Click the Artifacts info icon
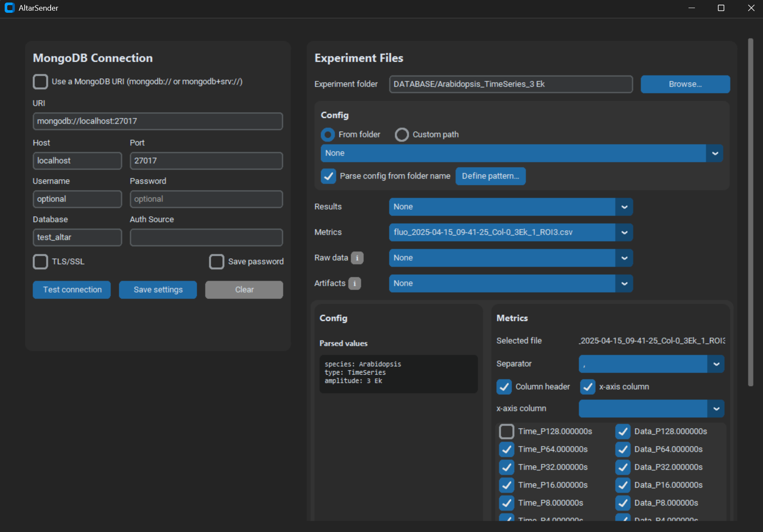 pyautogui.click(x=355, y=283)
